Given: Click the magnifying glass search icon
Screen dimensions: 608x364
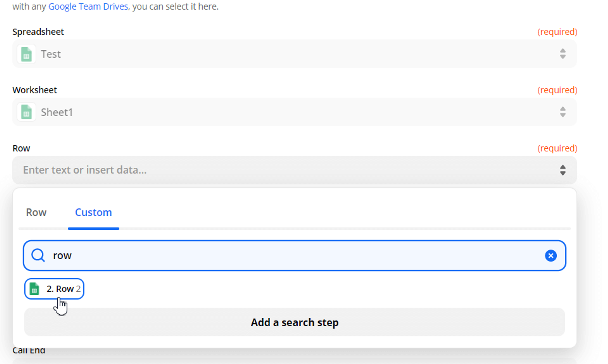Looking at the screenshot, I should tap(38, 256).
